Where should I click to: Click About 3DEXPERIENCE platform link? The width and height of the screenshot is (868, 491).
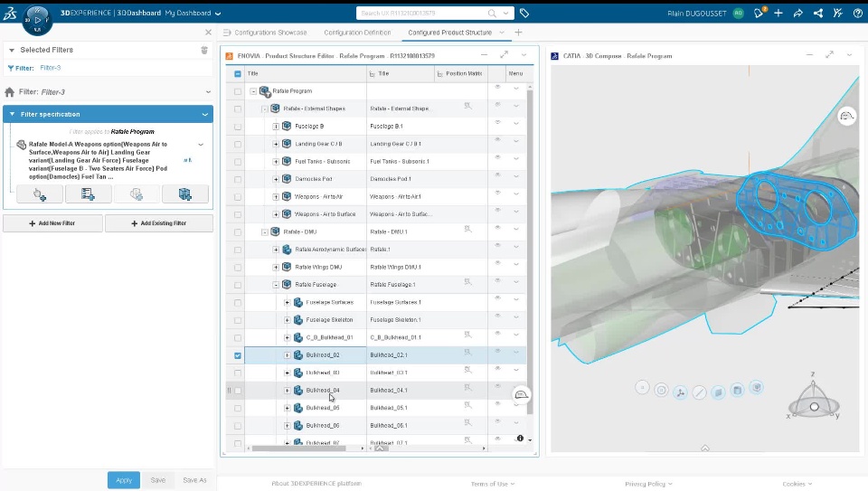(316, 483)
